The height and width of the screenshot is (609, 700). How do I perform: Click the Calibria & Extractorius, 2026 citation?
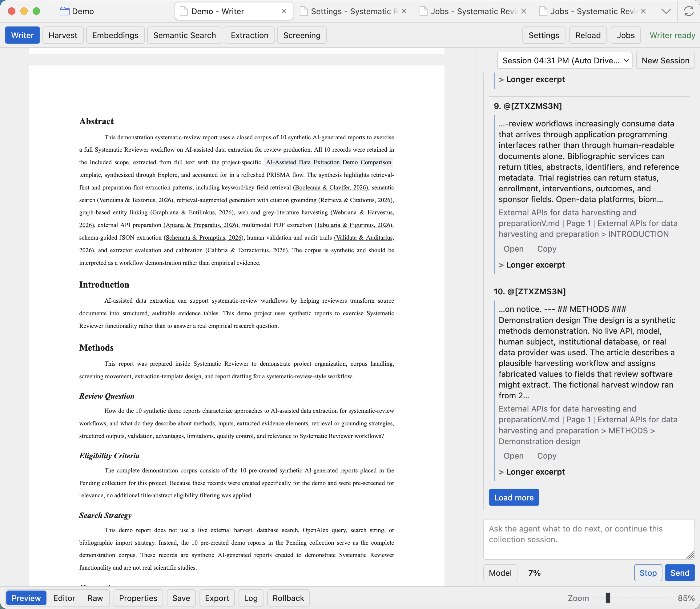point(247,250)
